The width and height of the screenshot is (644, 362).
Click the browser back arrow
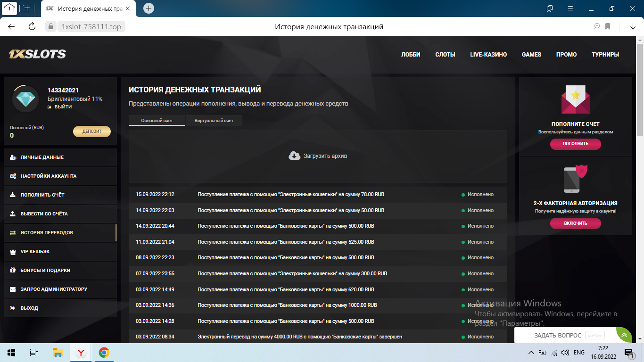tap(11, 26)
